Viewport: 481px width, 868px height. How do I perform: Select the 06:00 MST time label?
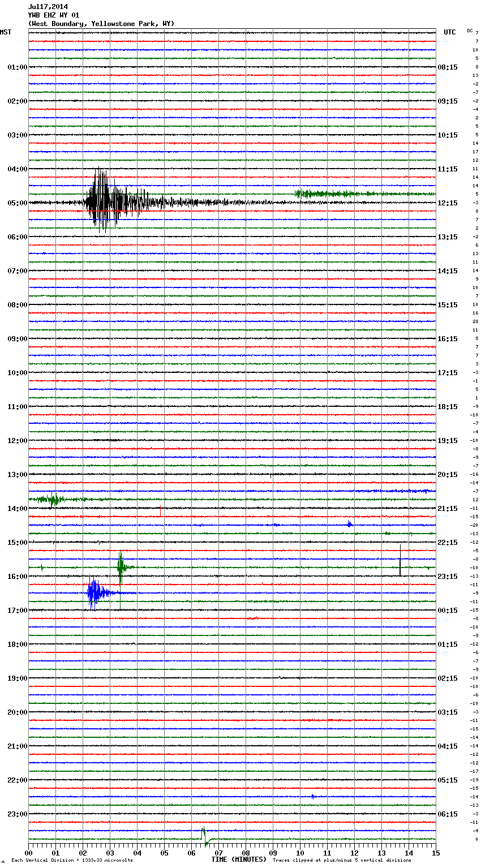click(x=17, y=237)
